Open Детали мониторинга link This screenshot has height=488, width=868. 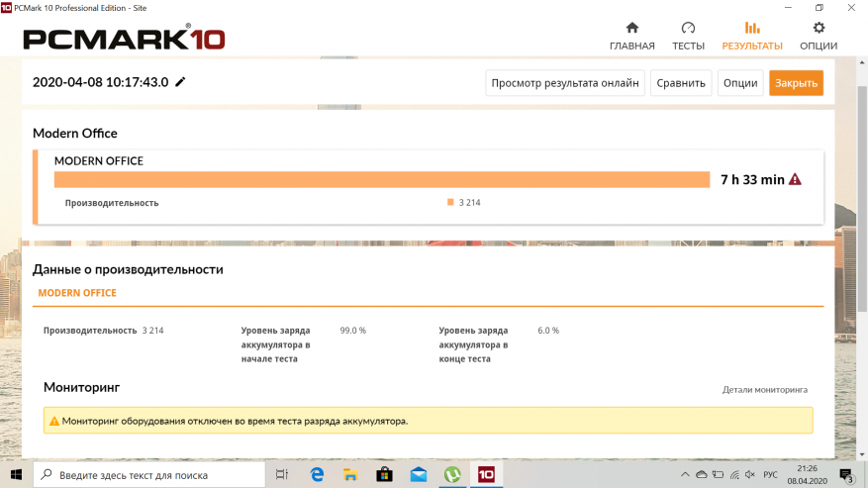(x=764, y=390)
